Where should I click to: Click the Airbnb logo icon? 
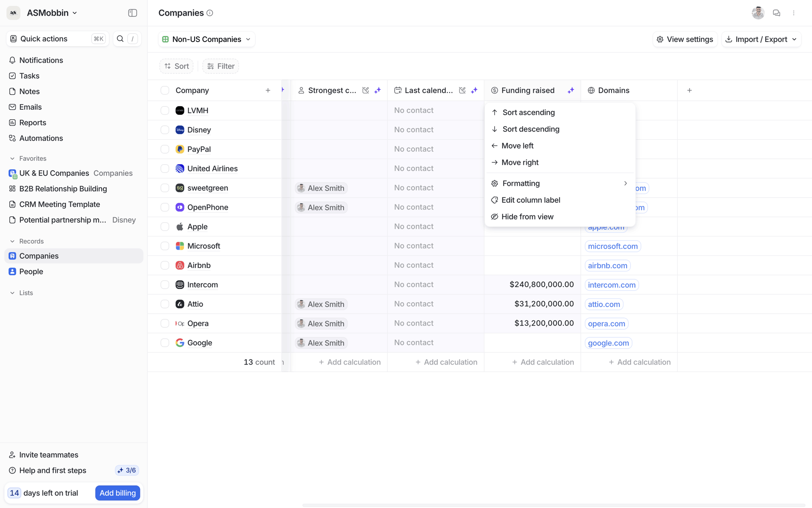[180, 265]
